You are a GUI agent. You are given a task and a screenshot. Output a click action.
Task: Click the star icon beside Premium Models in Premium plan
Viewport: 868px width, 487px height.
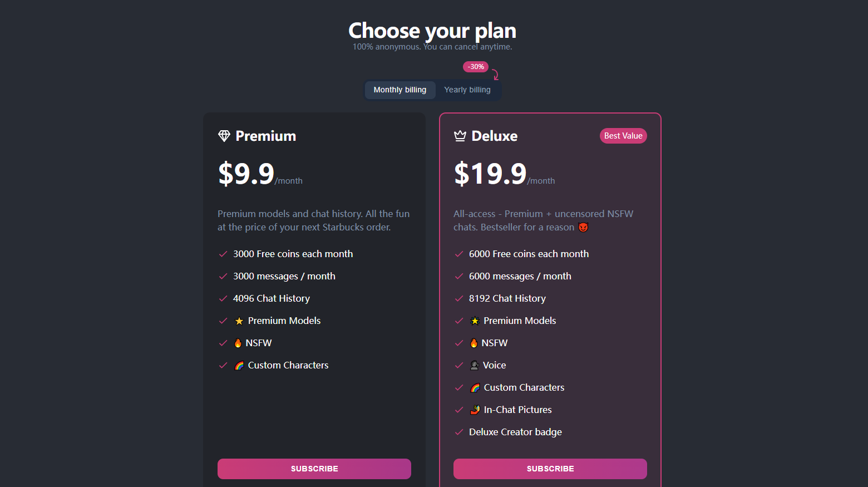click(239, 321)
